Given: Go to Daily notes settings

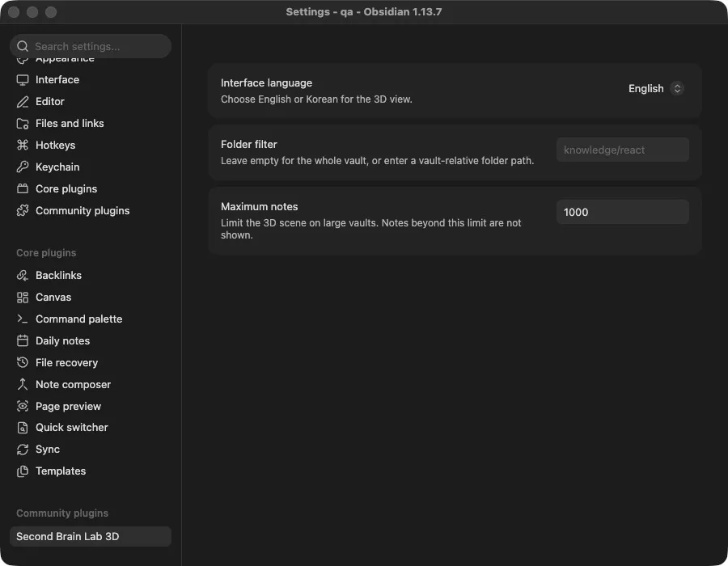Looking at the screenshot, I should [91, 341].
